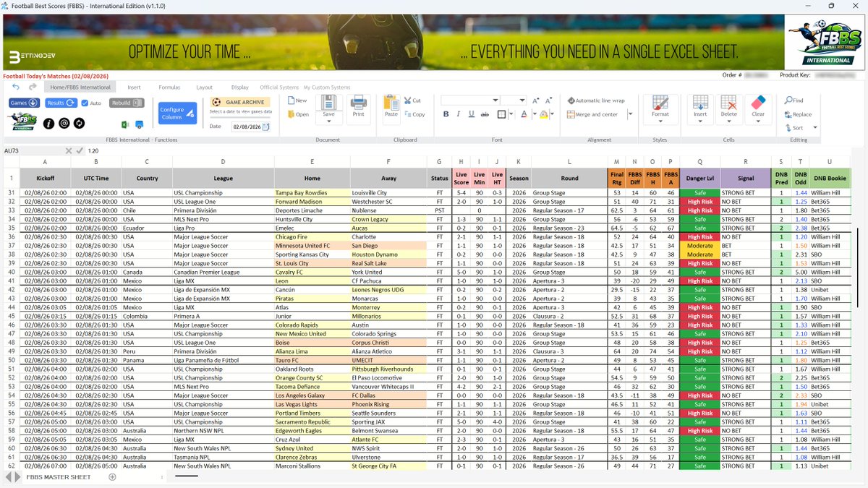The image size is (868, 488).
Task: Expand the Merge and center dropdown arrow
Action: point(630,114)
